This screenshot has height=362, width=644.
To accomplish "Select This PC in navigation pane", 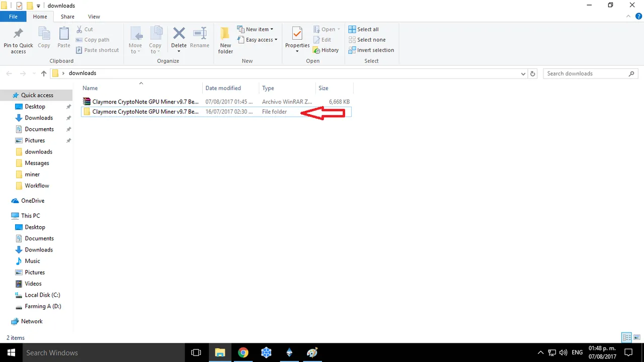I will coord(30,216).
